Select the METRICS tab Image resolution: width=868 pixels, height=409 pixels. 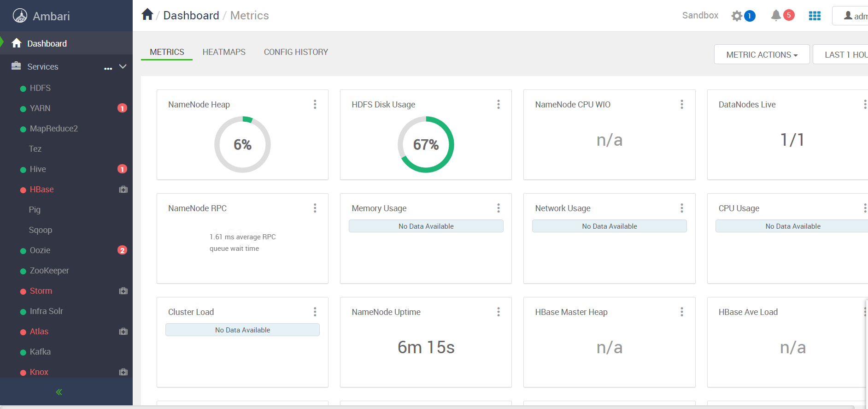167,52
